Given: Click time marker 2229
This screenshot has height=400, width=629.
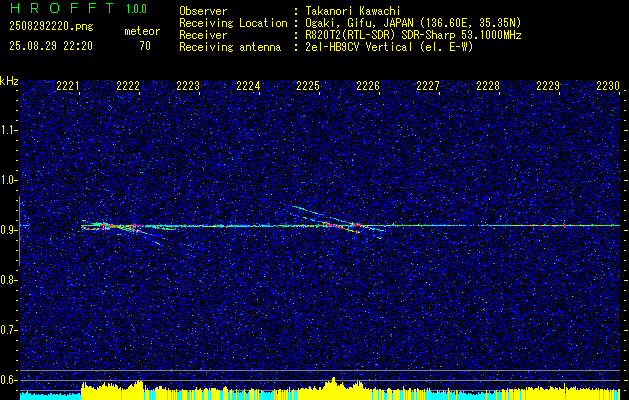Looking at the screenshot, I should click(x=548, y=85).
